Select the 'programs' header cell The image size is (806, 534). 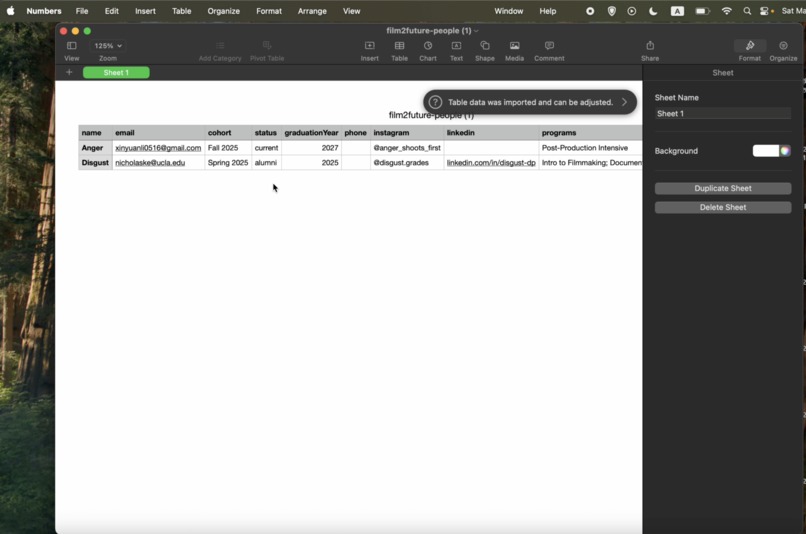[x=591, y=133]
